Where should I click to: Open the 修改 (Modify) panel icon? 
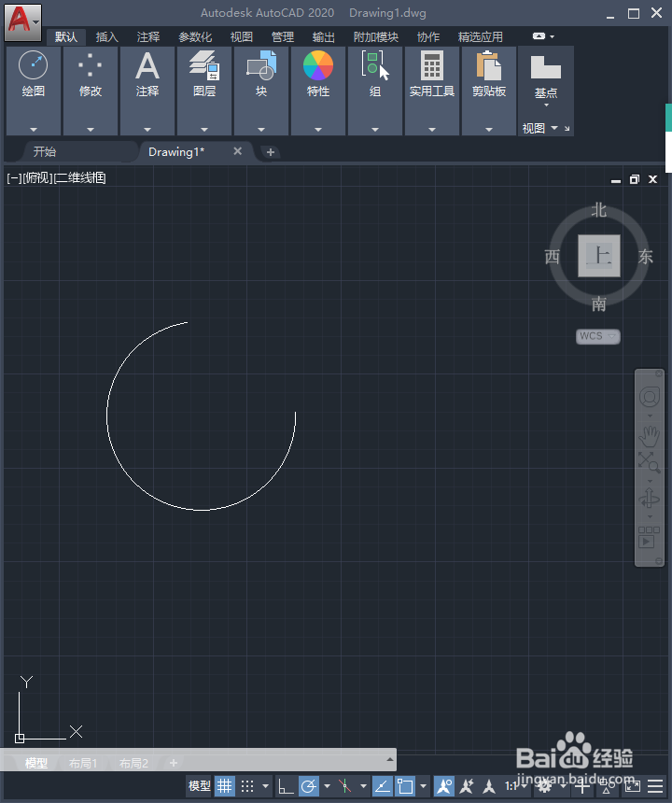[91, 65]
